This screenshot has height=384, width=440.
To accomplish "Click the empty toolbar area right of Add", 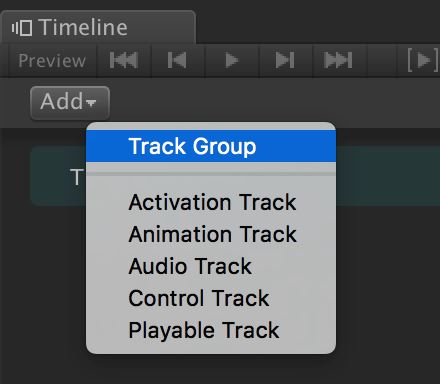I will click(275, 103).
